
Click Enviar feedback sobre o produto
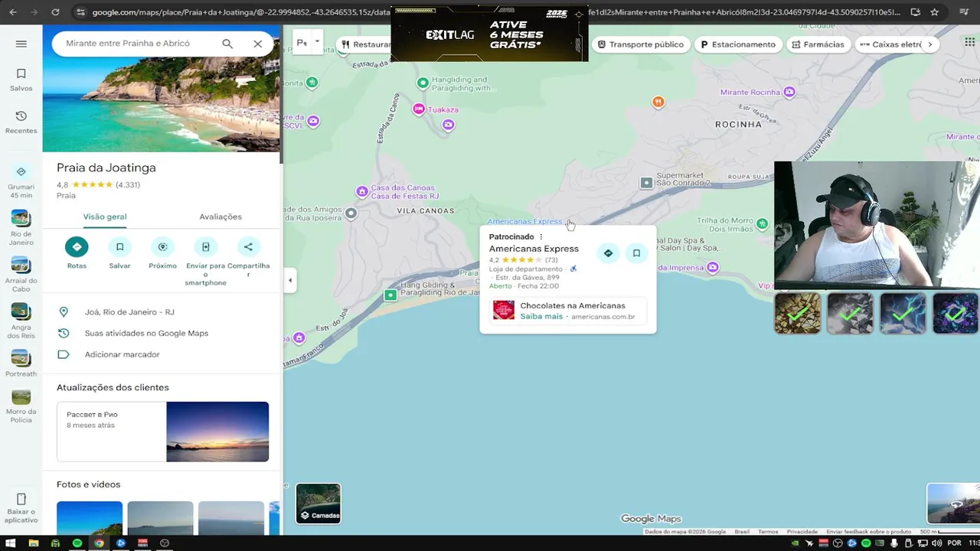click(869, 532)
